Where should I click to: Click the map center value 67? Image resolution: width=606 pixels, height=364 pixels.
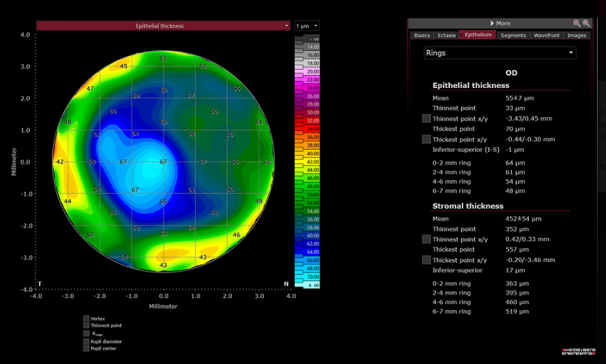coord(163,162)
